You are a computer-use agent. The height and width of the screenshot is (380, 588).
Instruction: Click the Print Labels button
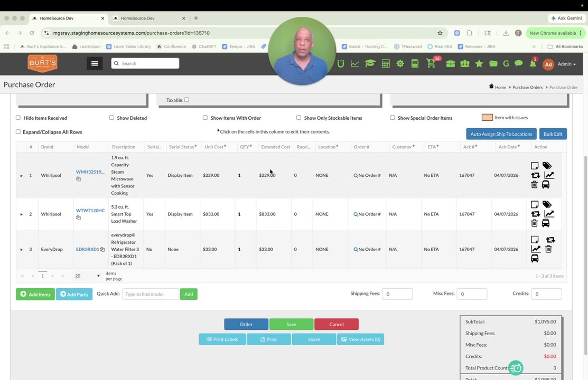[x=222, y=339]
